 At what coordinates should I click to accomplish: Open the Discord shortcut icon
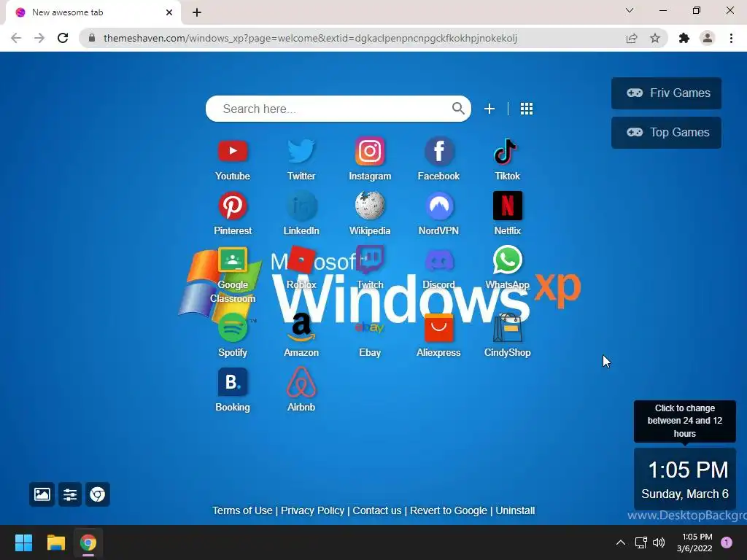pos(438,261)
